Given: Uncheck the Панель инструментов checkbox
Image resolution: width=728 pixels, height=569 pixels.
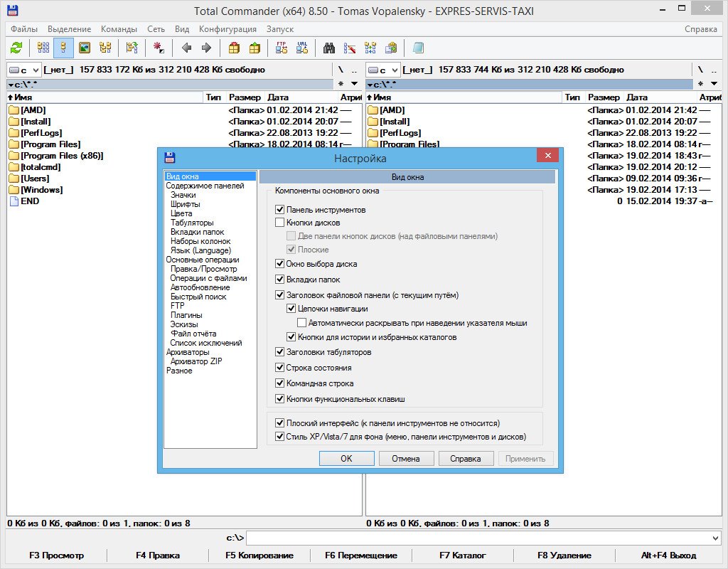Looking at the screenshot, I should 279,210.
